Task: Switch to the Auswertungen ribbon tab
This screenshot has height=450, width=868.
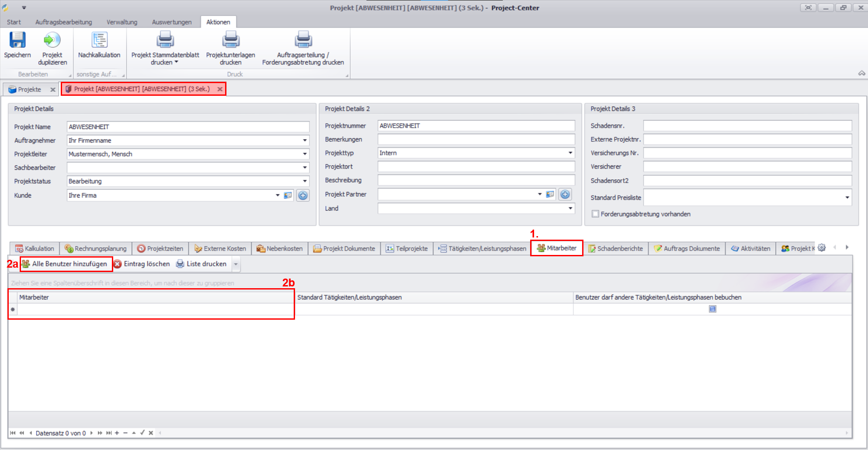Action: point(171,22)
